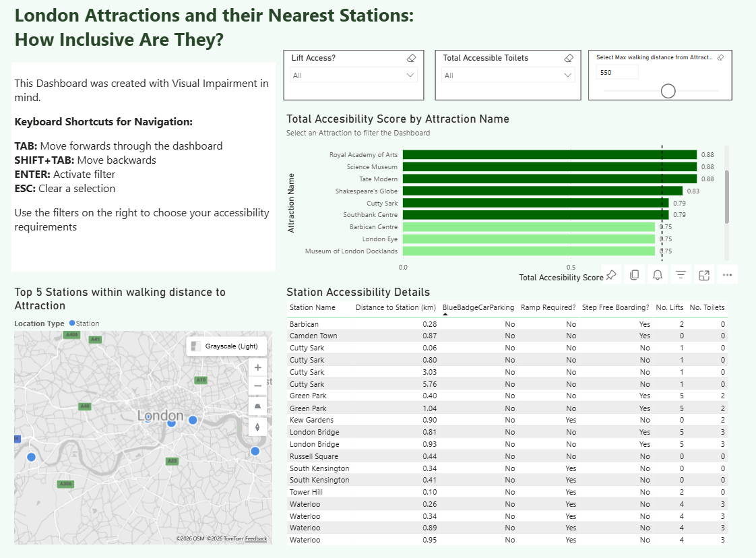Viewport: 756px width, 558px height.
Task: Open the filters icon on the chart
Action: (x=681, y=275)
